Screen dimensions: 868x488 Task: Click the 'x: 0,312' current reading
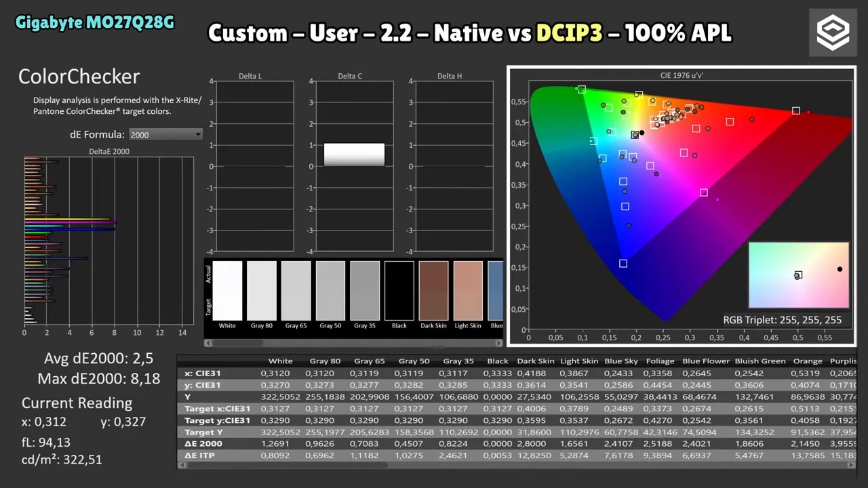tap(44, 422)
